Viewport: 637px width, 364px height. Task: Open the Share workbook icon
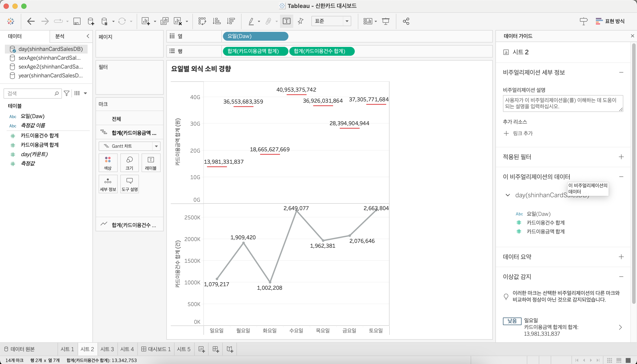[406, 21]
